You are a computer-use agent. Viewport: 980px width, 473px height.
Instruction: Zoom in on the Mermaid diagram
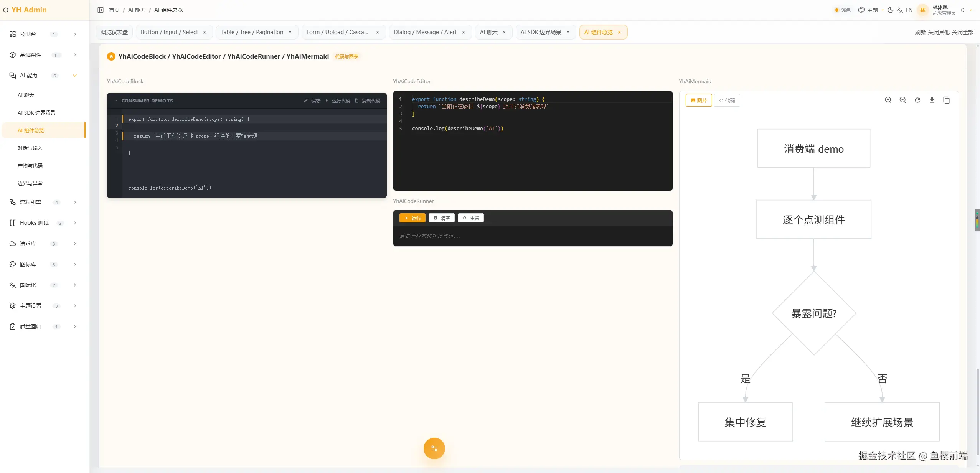(x=888, y=100)
